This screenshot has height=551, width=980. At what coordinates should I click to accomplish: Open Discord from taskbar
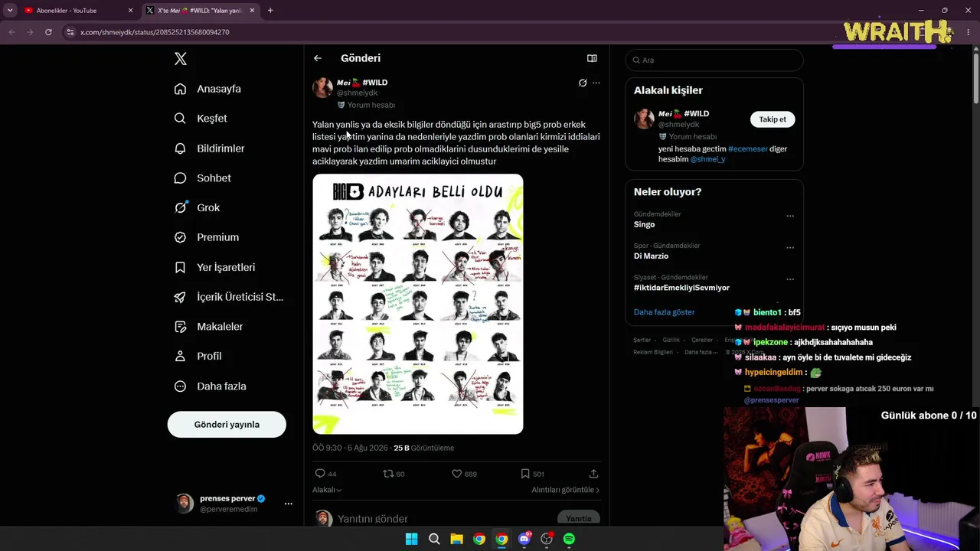tap(524, 539)
